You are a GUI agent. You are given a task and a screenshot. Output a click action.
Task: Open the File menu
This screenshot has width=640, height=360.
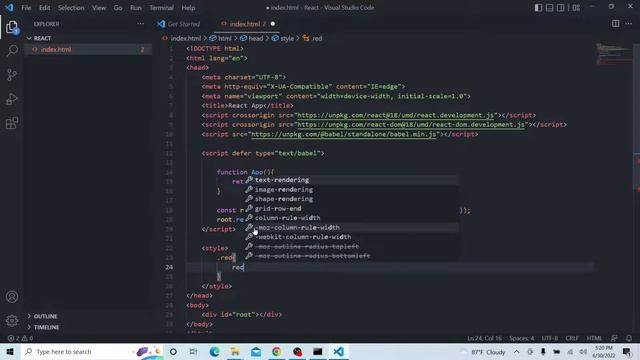26,8
